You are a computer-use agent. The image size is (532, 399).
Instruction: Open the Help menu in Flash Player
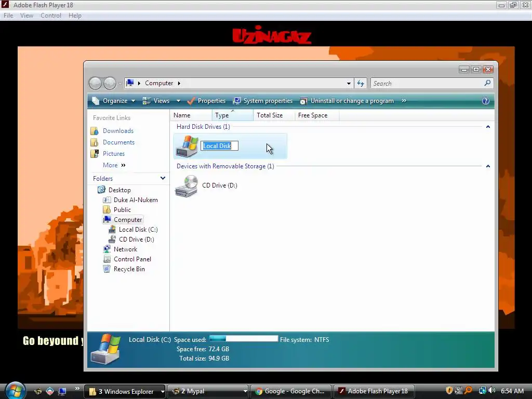(75, 16)
